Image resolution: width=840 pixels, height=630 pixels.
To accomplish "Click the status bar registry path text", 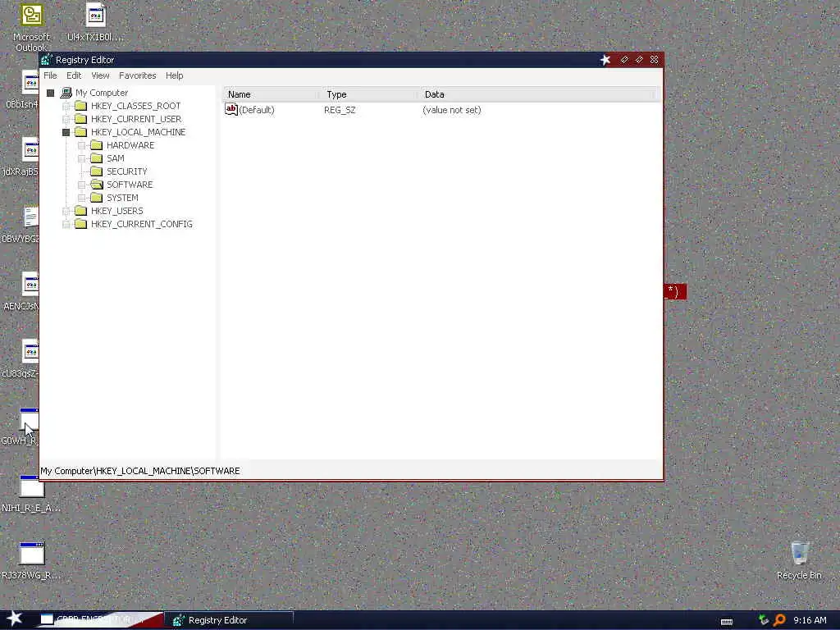I will pyautogui.click(x=140, y=471).
